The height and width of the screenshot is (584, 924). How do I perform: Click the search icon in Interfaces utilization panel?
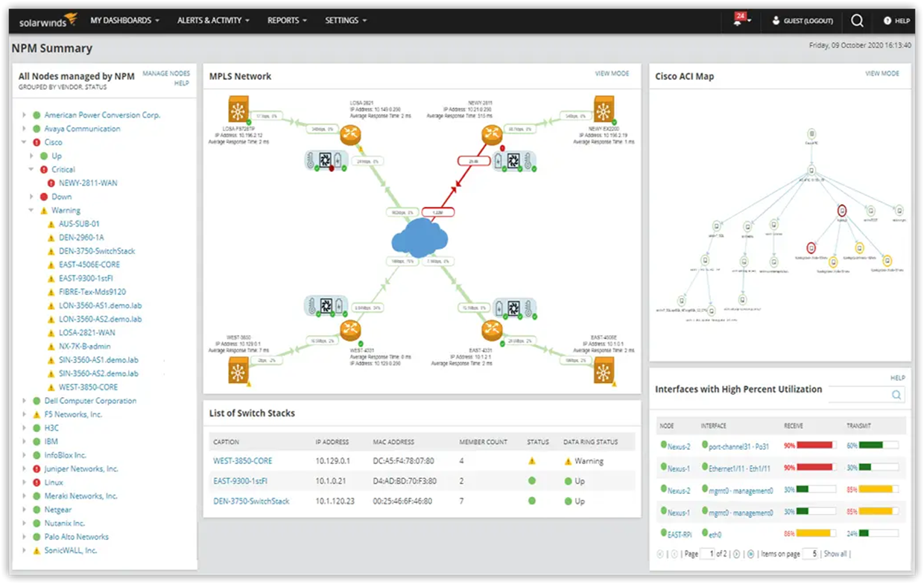tap(896, 395)
